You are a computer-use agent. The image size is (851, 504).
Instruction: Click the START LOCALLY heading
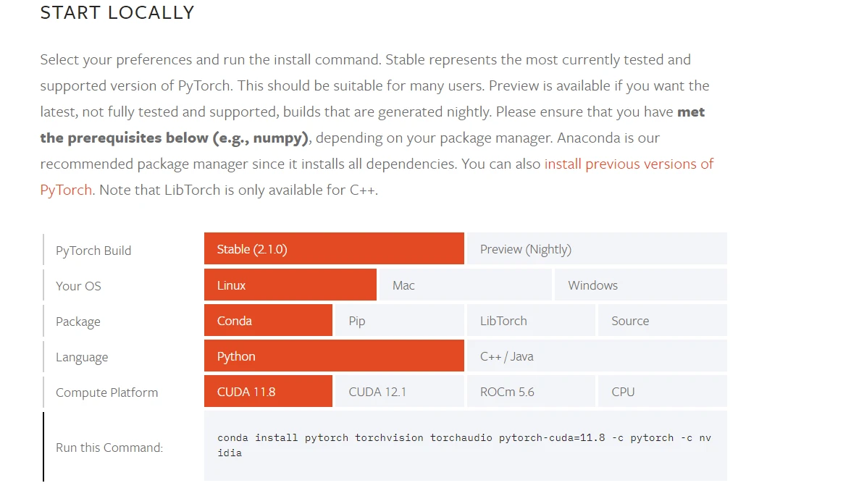pyautogui.click(x=117, y=13)
